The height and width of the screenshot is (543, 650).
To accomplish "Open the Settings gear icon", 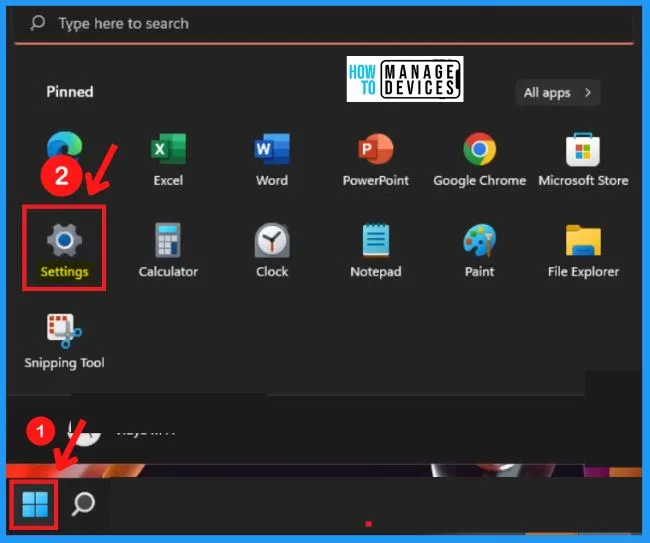I will point(64,240).
